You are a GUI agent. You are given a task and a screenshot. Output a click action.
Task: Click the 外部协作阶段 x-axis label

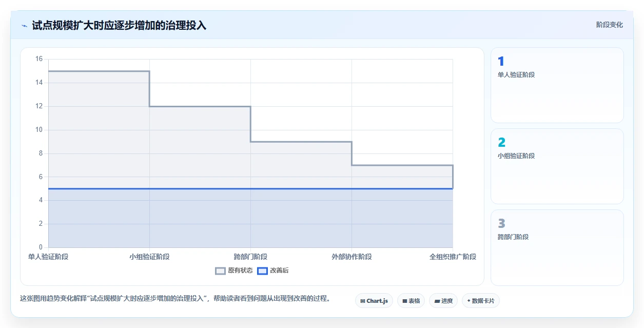click(x=352, y=257)
